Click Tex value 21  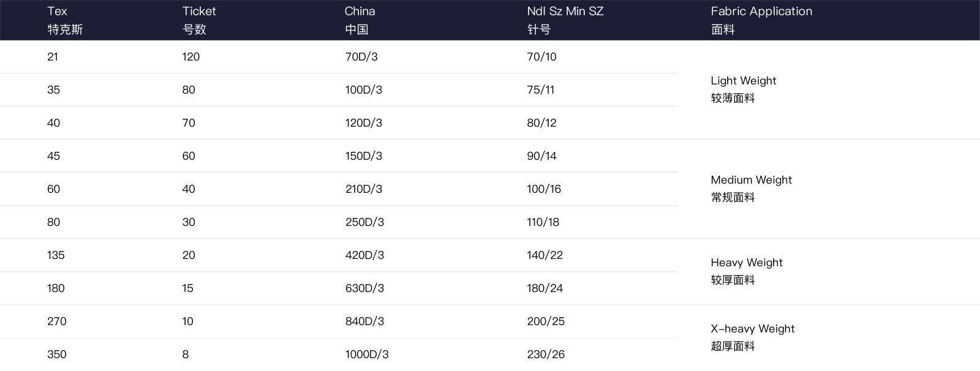pyautogui.click(x=53, y=57)
